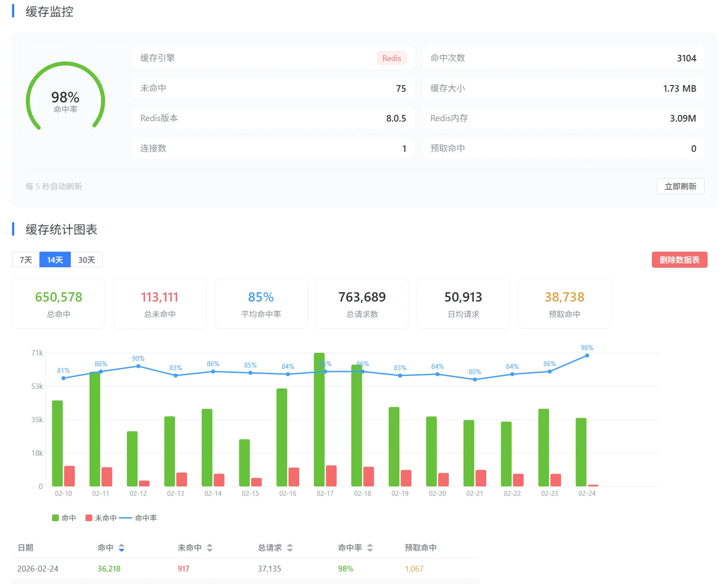The width and height of the screenshot is (728, 584).
Task: Click the 37,135 total requests cell
Action: [x=269, y=569]
